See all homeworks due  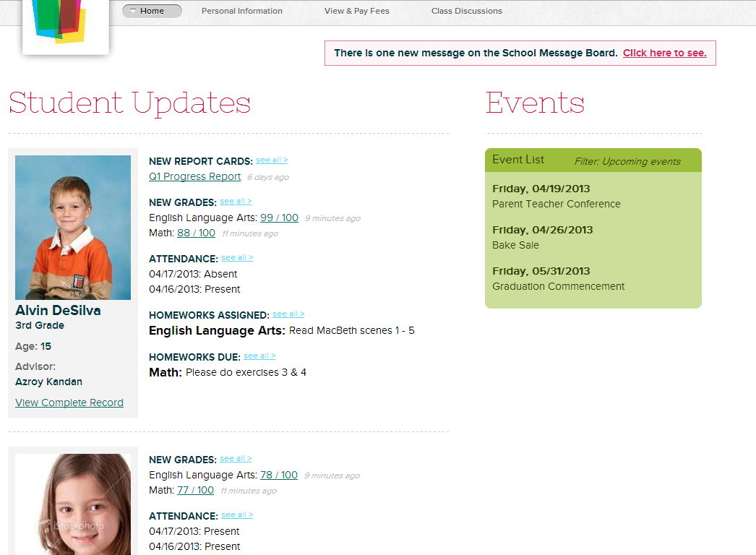point(259,355)
